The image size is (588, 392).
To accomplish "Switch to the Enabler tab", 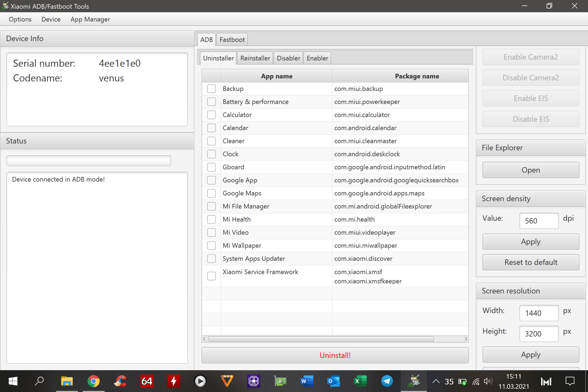I will [x=317, y=58].
